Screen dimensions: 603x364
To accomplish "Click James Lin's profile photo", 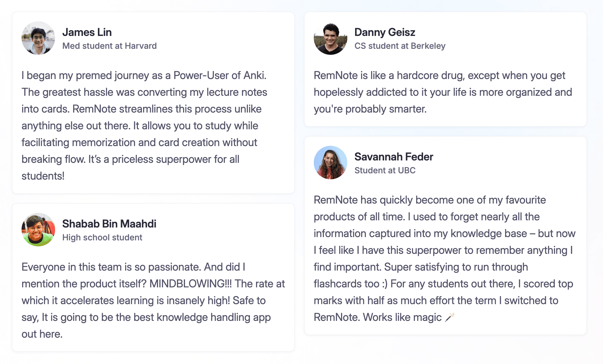I will point(38,38).
